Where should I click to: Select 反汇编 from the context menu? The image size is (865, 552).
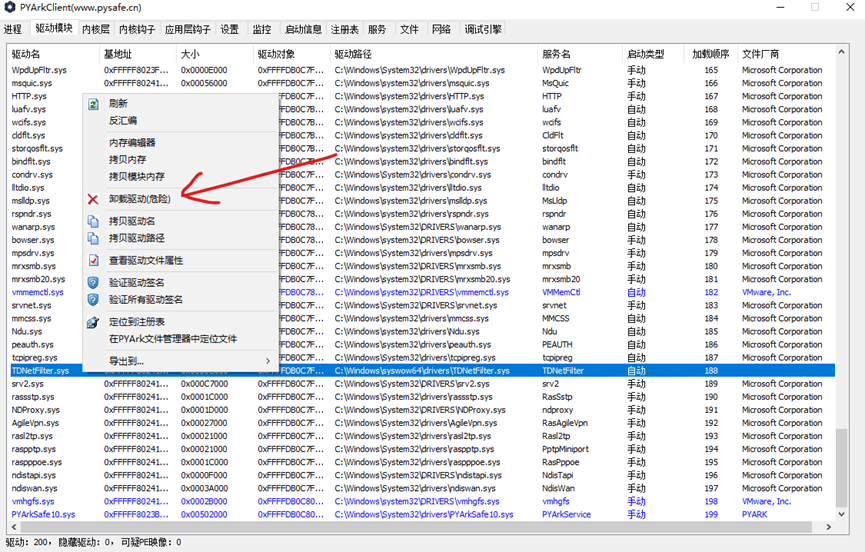coord(123,121)
